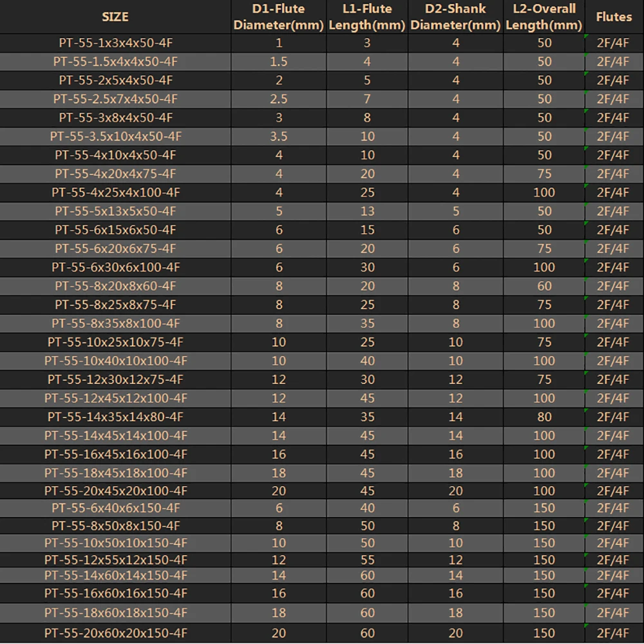Select the PT-55-12x55x12x150-4F cell
This screenshot has width=644, height=644.
pyautogui.click(x=115, y=560)
